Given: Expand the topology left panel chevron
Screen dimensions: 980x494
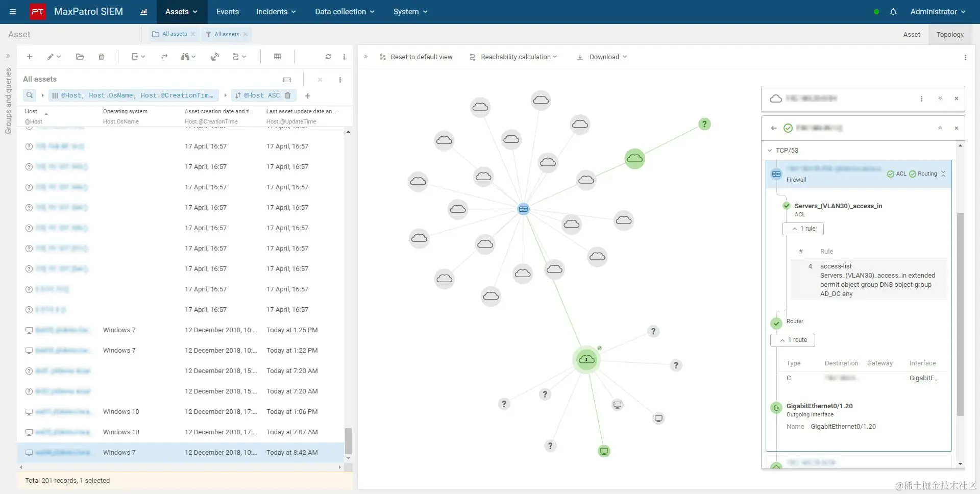Looking at the screenshot, I should (365, 57).
